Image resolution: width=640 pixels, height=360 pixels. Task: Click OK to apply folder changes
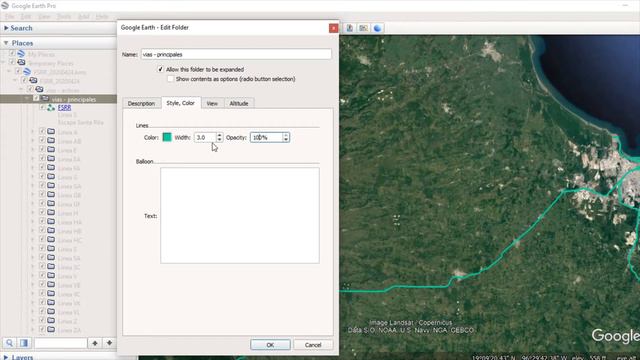pyautogui.click(x=270, y=344)
